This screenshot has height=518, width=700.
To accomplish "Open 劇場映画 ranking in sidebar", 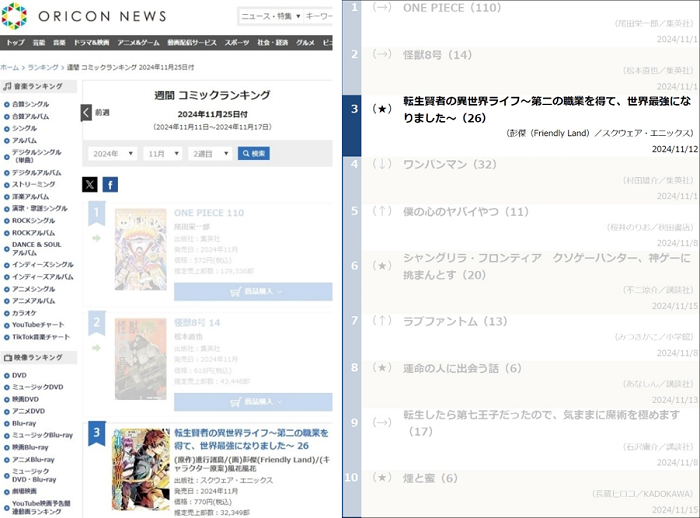I will tap(25, 491).
